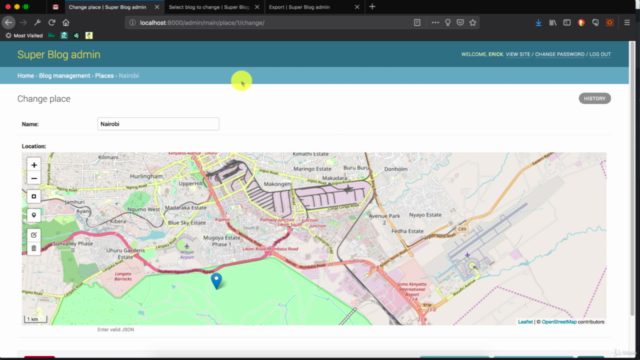Zoom in on the map
The height and width of the screenshot is (360, 640).
tap(34, 165)
